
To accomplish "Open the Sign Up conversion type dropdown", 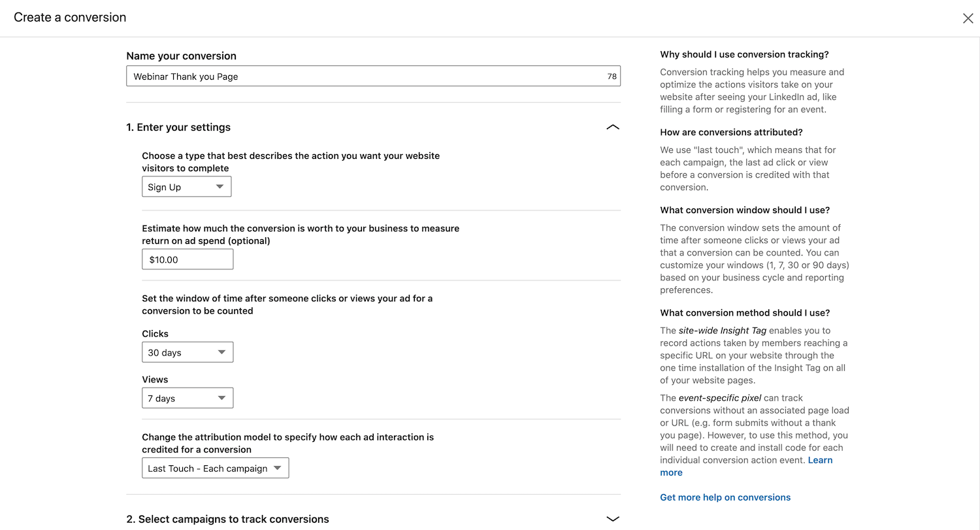I will (x=186, y=187).
